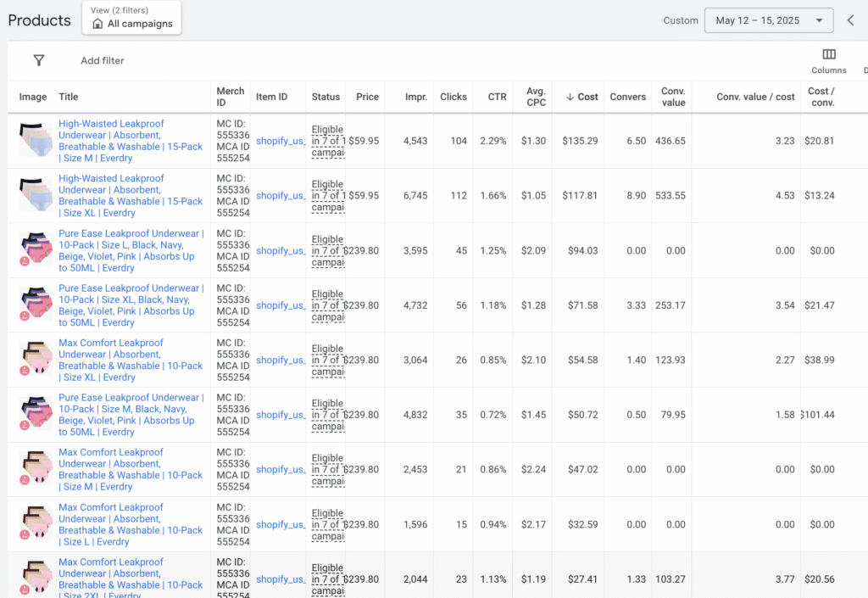Collapse panel with the left chevron arrow
868x598 pixels.
[851, 20]
